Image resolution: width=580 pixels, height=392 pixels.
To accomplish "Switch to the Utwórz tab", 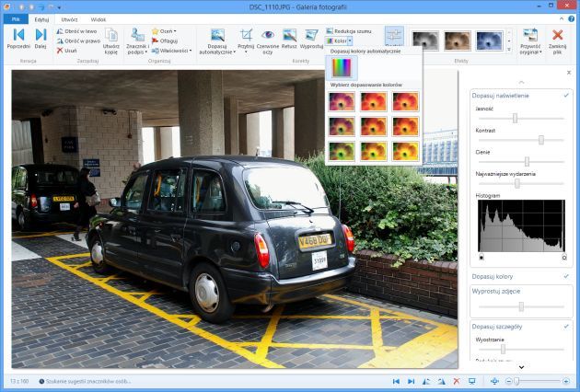I will [x=69, y=19].
